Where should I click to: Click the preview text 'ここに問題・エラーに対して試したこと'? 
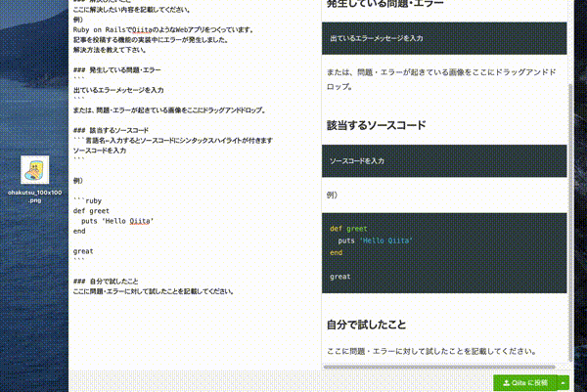tap(431, 351)
